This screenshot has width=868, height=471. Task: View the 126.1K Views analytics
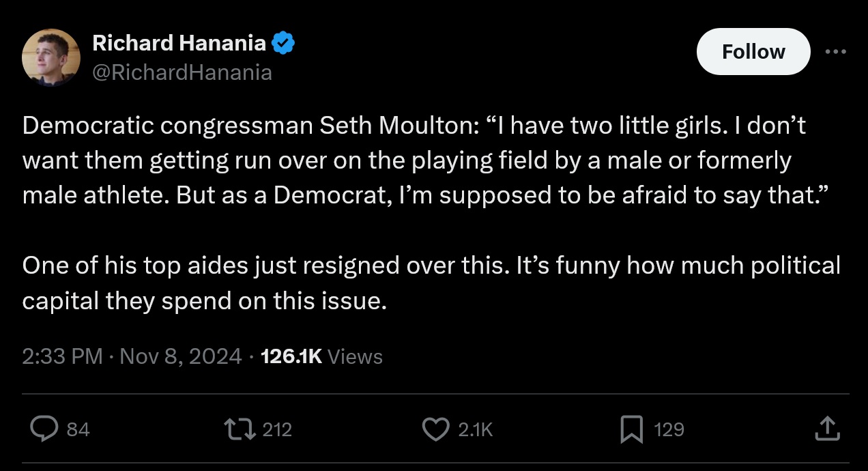321,356
